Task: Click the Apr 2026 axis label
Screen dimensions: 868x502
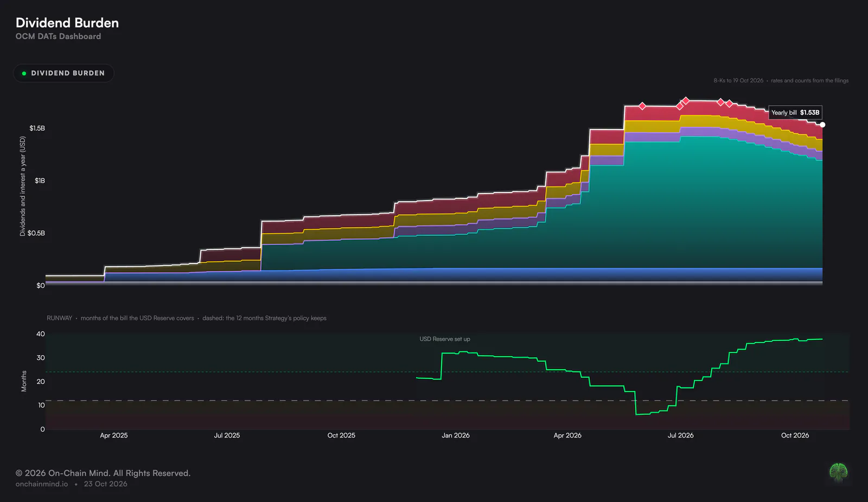Action: (567, 435)
